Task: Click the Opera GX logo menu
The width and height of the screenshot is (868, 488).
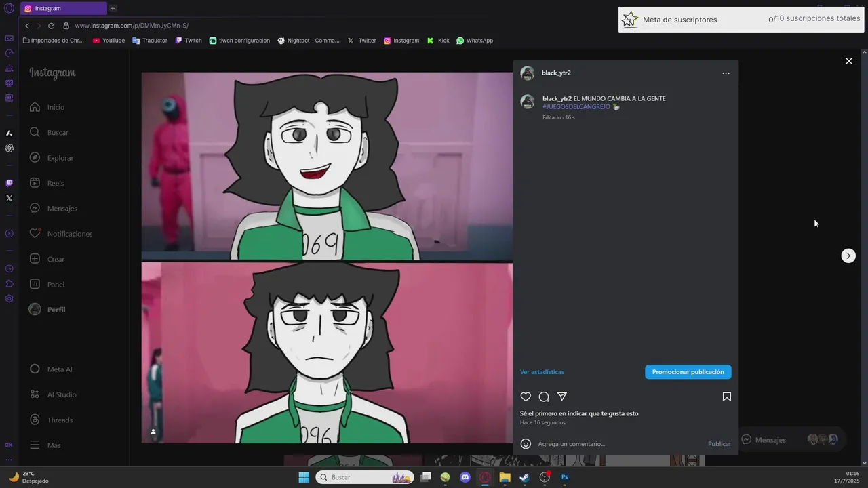Action: (x=9, y=8)
